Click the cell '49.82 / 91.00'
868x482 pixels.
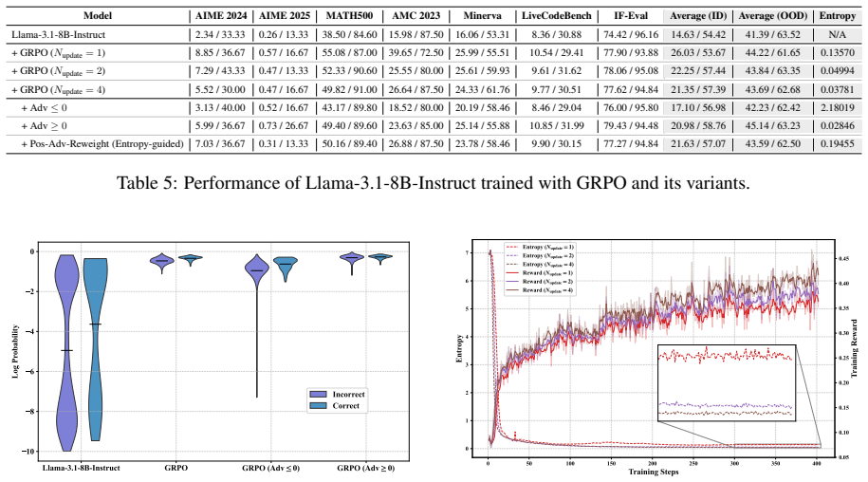point(349,89)
